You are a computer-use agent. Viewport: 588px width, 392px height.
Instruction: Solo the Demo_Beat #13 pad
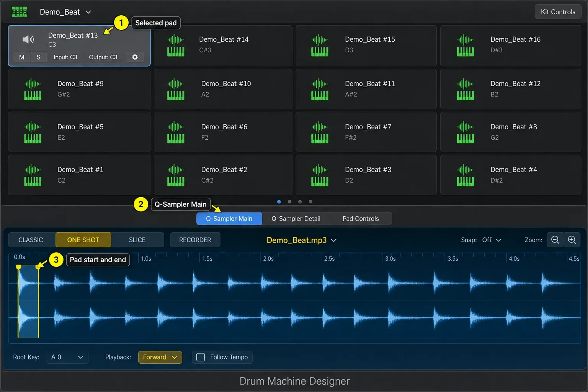tap(38, 57)
